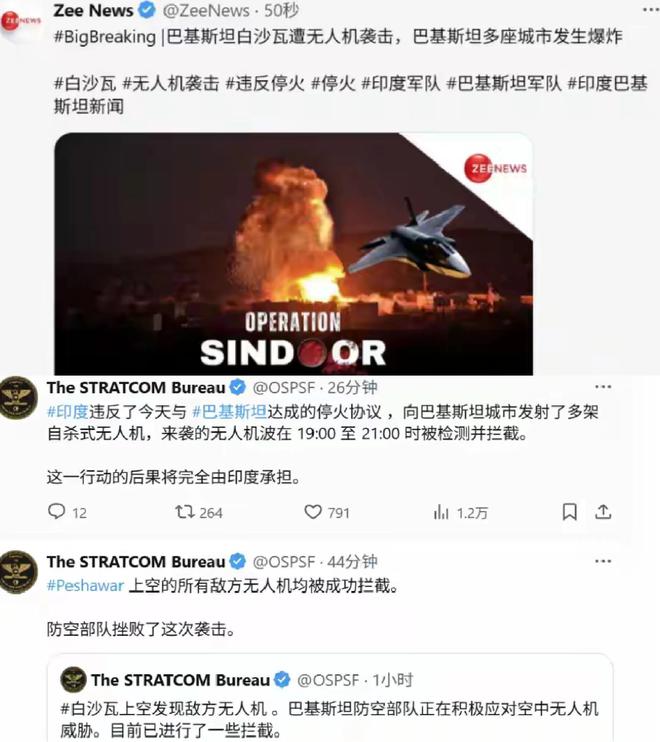Open Zee News profile avatar
This screenshot has height=742, width=660.
[x=21, y=21]
